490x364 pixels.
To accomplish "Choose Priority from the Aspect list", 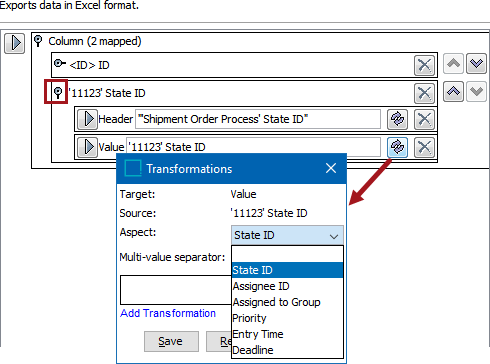I will 287,318.
